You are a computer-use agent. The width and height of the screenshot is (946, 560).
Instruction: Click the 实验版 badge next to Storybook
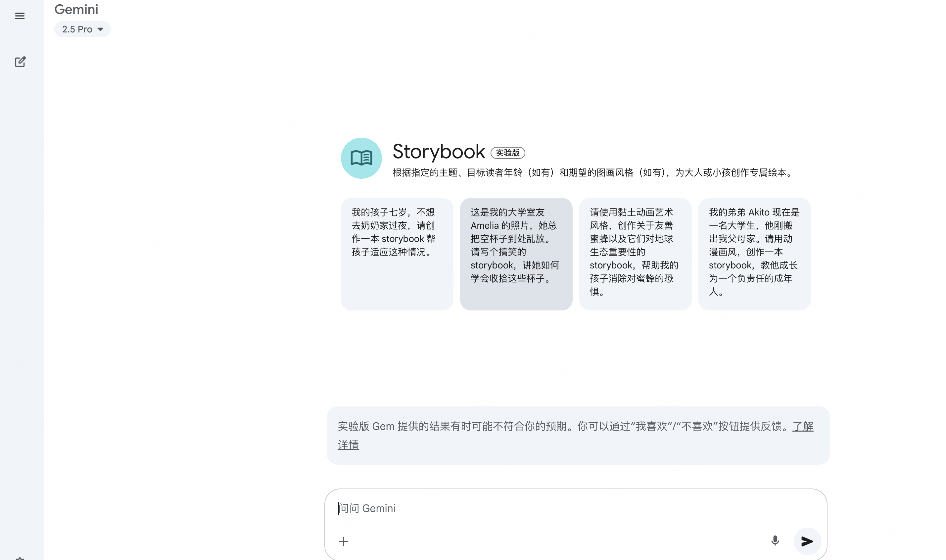pos(507,153)
